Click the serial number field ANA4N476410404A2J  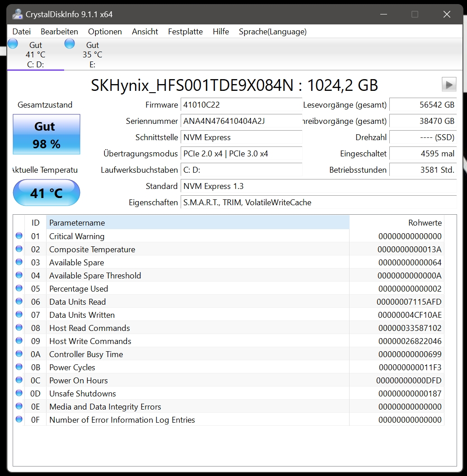[x=241, y=121]
